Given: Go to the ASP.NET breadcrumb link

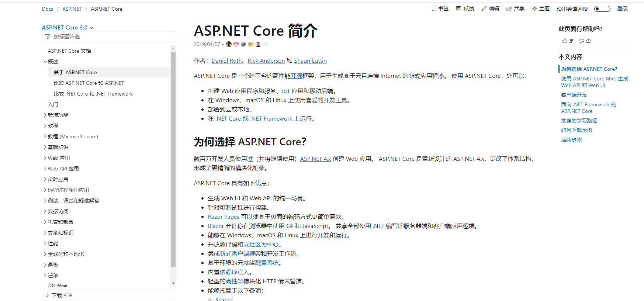Looking at the screenshot, I should (72, 9).
